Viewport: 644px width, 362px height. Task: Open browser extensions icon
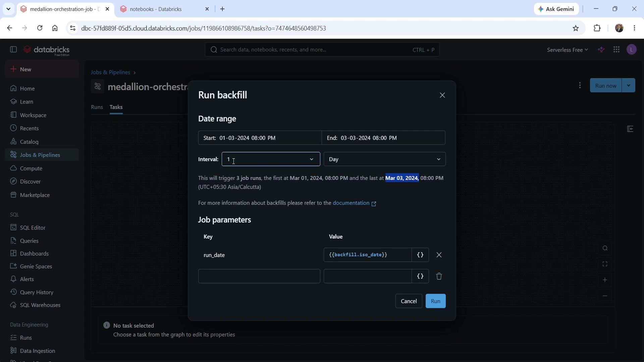point(597,28)
